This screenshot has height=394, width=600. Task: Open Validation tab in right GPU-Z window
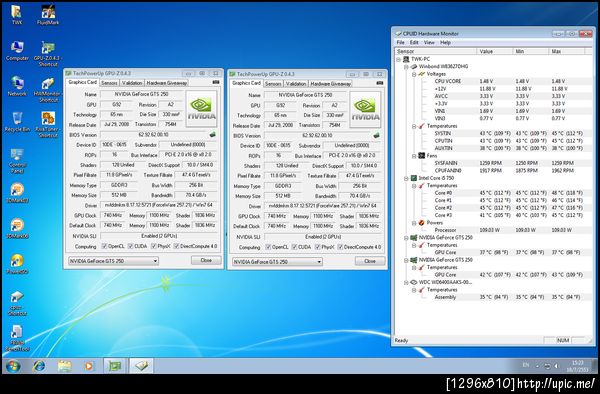click(x=296, y=83)
